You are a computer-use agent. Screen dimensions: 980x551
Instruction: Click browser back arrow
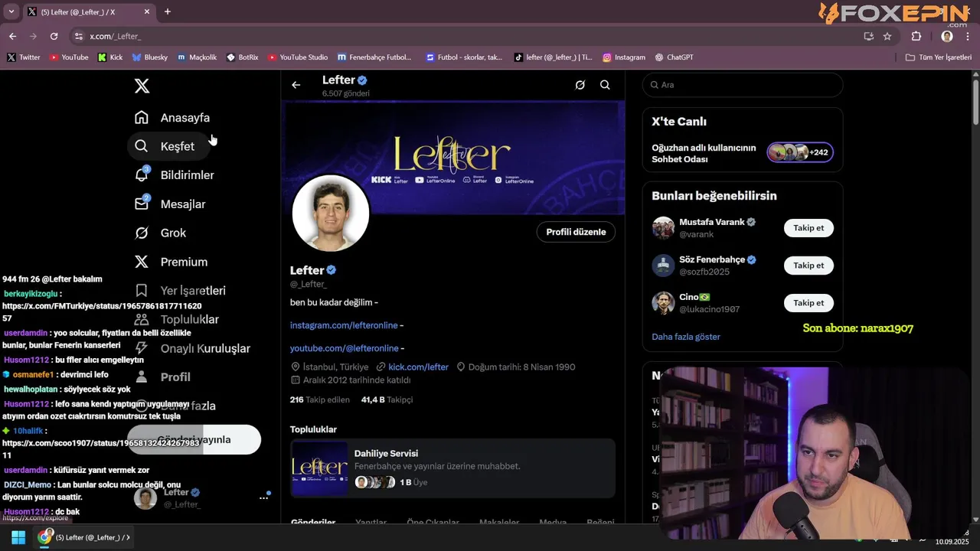point(12,36)
